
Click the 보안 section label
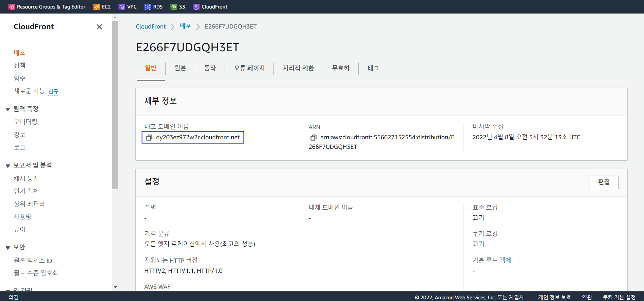(x=19, y=247)
